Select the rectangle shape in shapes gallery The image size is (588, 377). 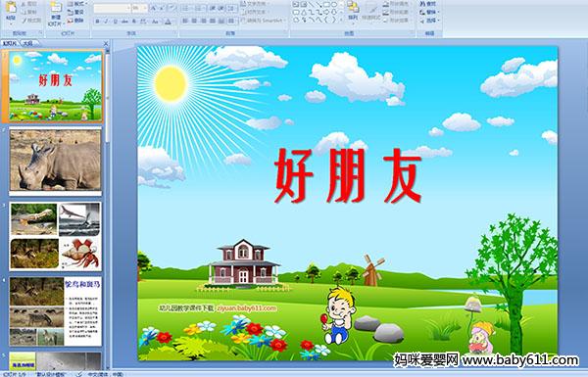pos(326,4)
